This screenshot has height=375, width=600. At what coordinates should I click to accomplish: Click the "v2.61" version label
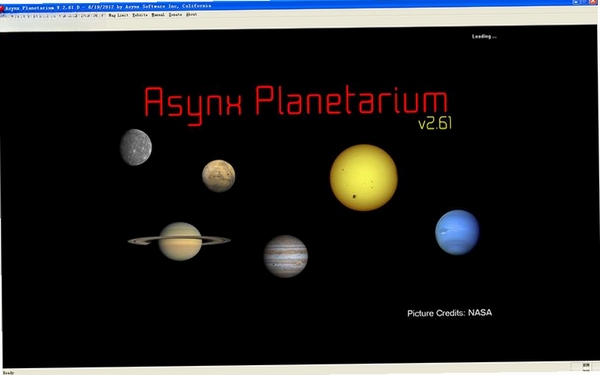pos(435,124)
